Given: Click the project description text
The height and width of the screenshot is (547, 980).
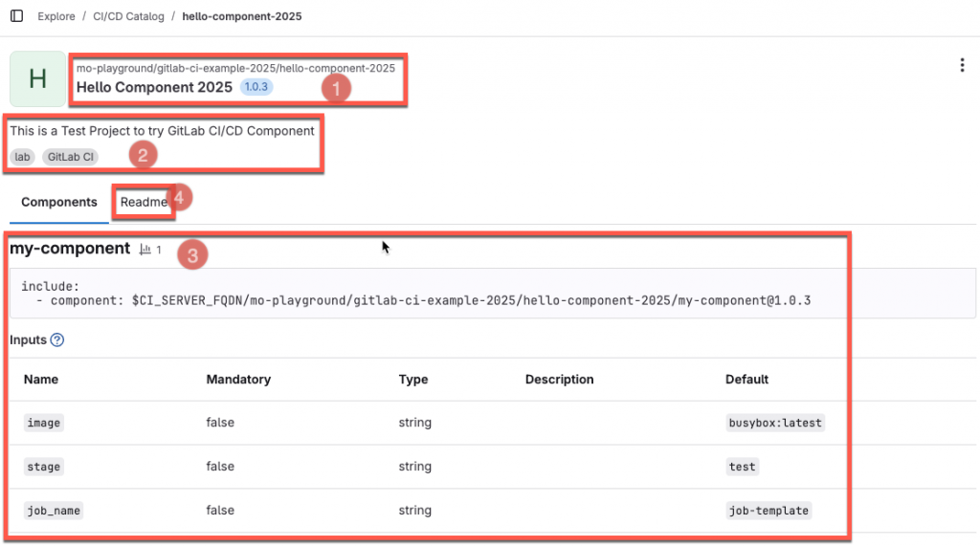Looking at the screenshot, I should click(162, 131).
